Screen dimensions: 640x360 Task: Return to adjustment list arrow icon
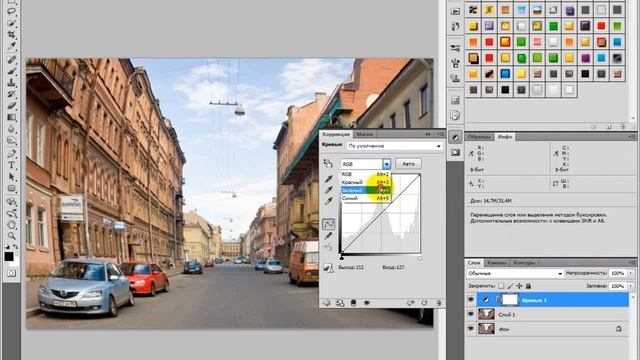[x=327, y=303]
